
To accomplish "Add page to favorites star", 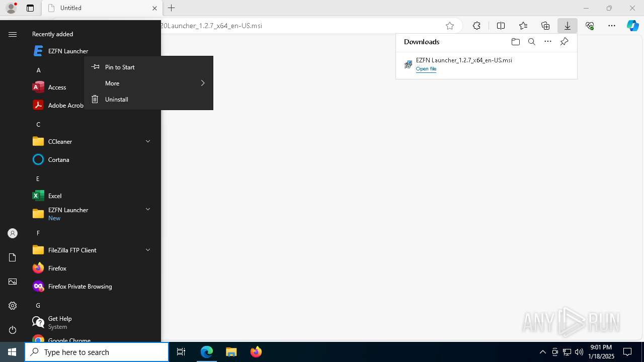I will pyautogui.click(x=450, y=26).
